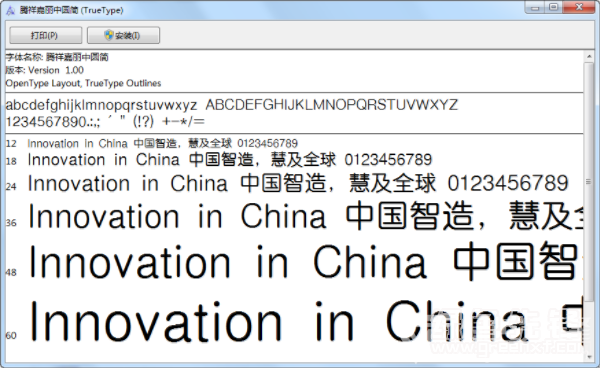The height and width of the screenshot is (368, 600).
Task: Click the 48-point Innovation in China sample
Action: pyautogui.click(x=303, y=262)
